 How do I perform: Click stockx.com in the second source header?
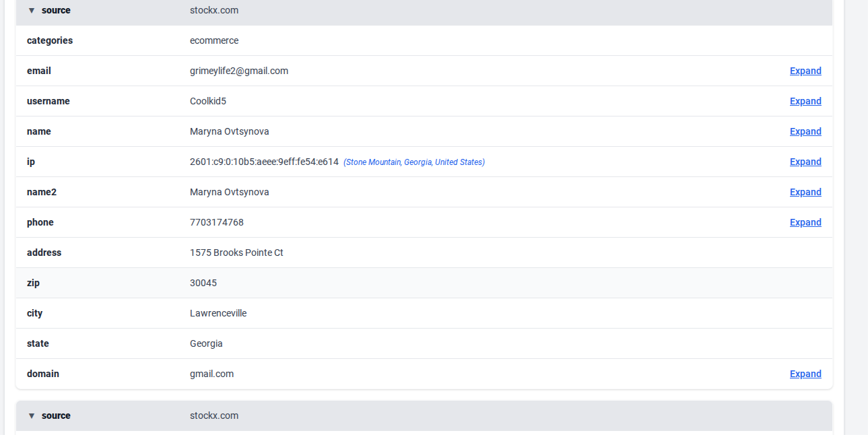click(214, 415)
